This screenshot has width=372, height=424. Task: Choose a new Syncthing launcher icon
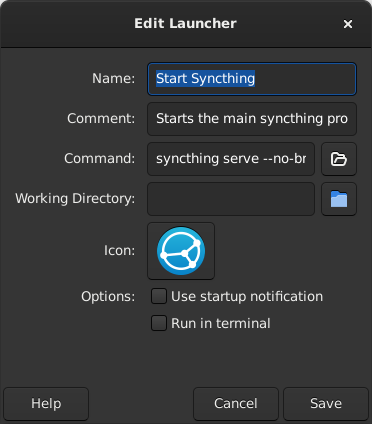click(181, 251)
